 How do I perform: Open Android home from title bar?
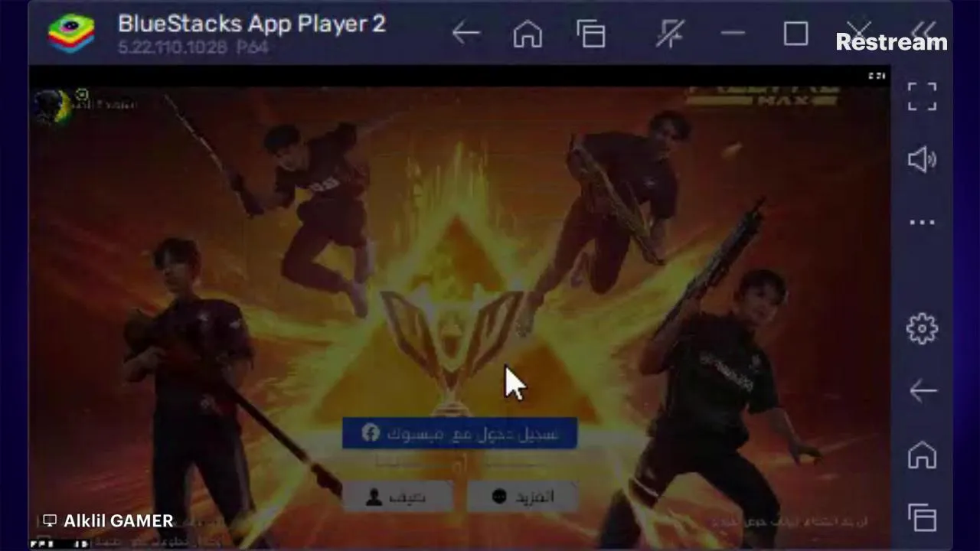(x=528, y=34)
